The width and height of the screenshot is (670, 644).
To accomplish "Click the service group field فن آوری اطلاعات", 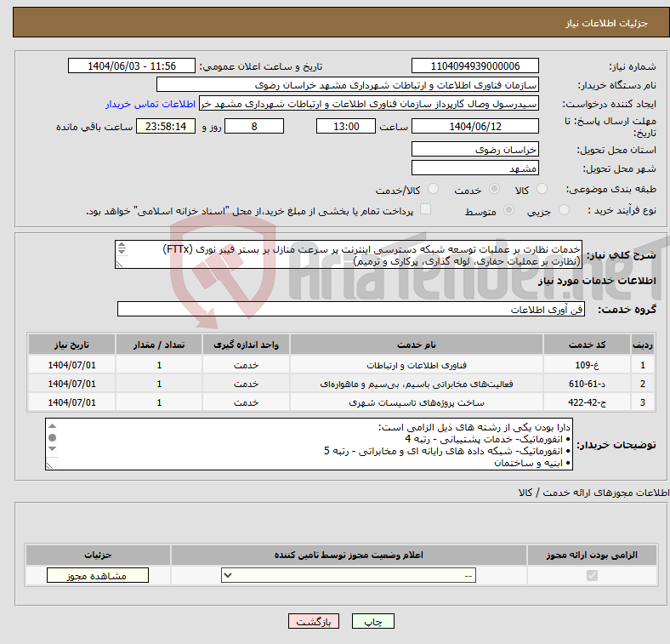I will coord(351,309).
